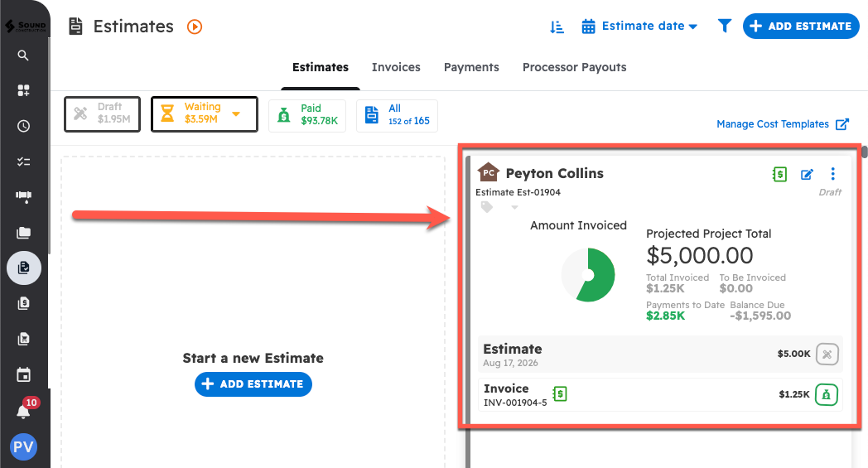Image resolution: width=868 pixels, height=468 pixels.
Task: Open the three-dot menu on Peyton Collins card
Action: coord(833,174)
